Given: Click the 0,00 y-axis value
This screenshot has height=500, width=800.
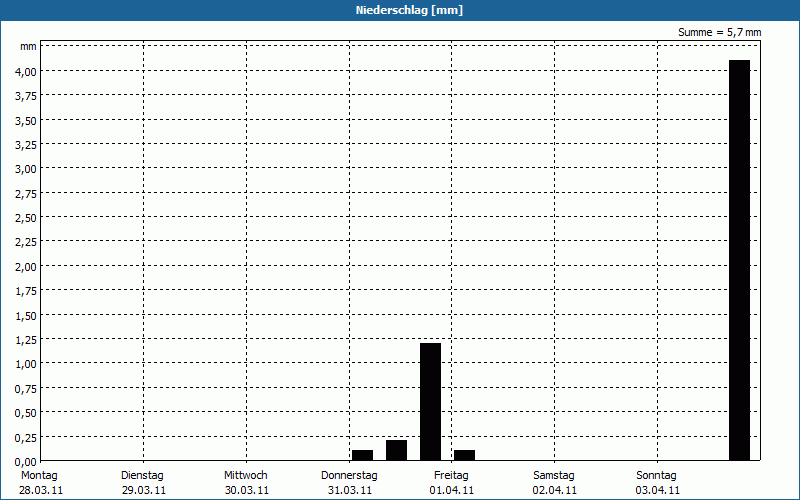Looking at the screenshot, I should (x=26, y=462).
